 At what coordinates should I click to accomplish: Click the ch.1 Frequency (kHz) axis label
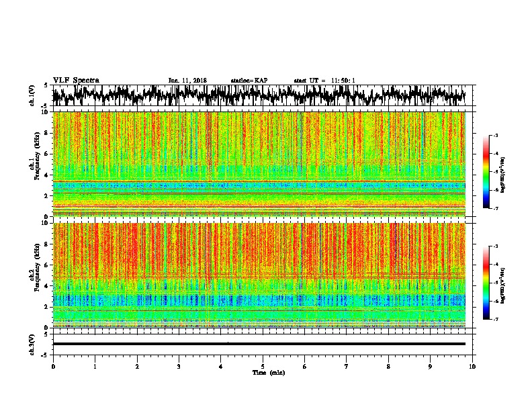[x=34, y=156]
